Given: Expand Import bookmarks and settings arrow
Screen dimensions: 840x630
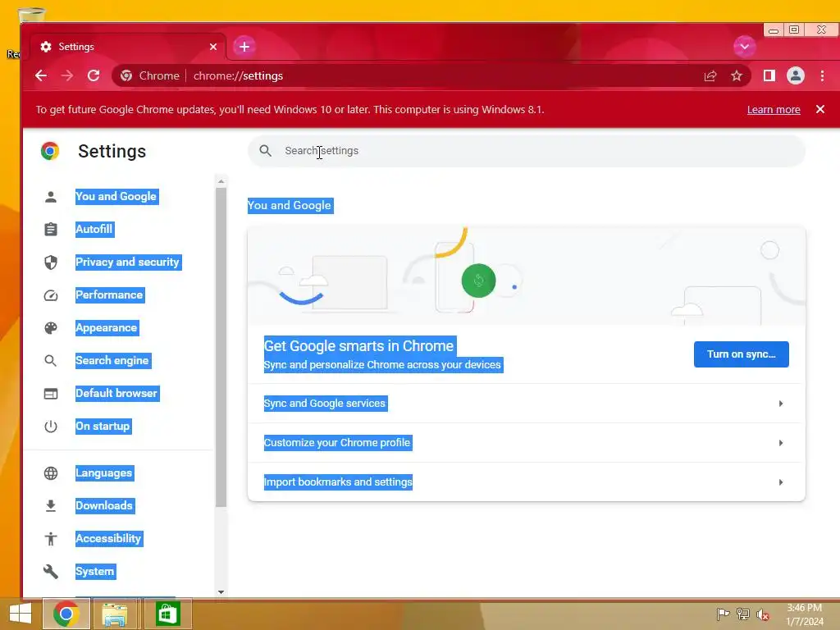Looking at the screenshot, I should coord(781,482).
